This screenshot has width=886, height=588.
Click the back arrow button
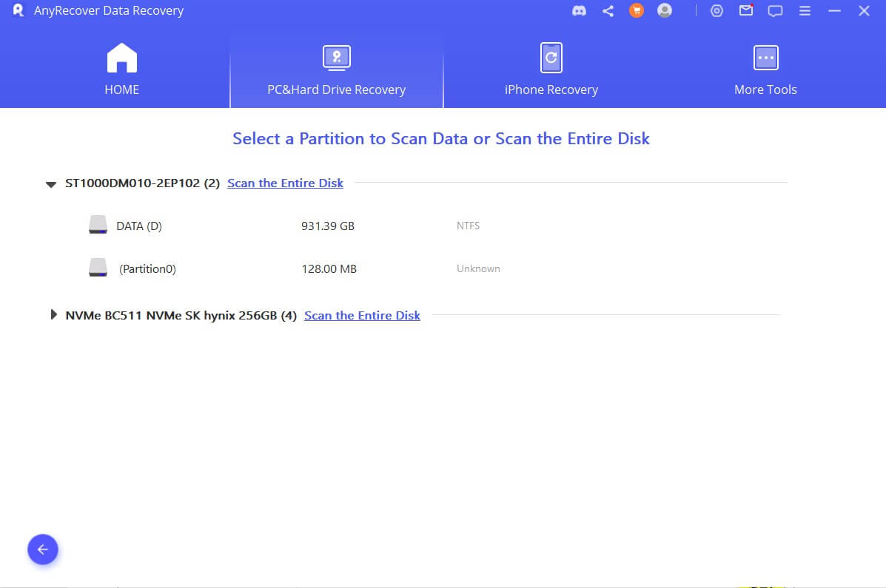43,550
